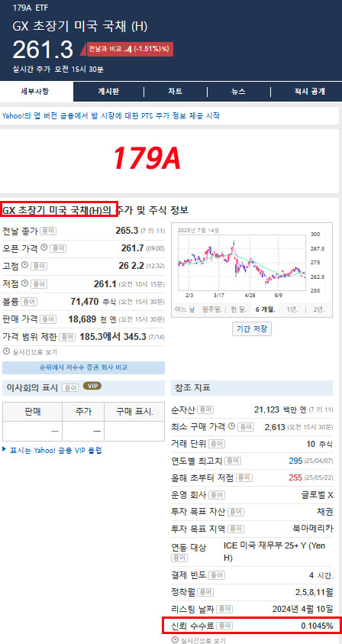This screenshot has width=342, height=644.
Task: Switch to the 게시판 tab
Action: tap(108, 92)
